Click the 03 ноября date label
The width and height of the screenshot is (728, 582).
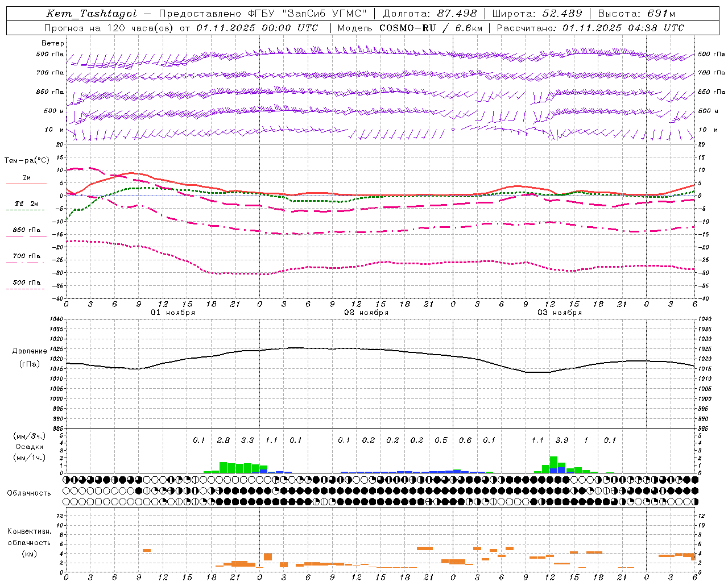[560, 313]
